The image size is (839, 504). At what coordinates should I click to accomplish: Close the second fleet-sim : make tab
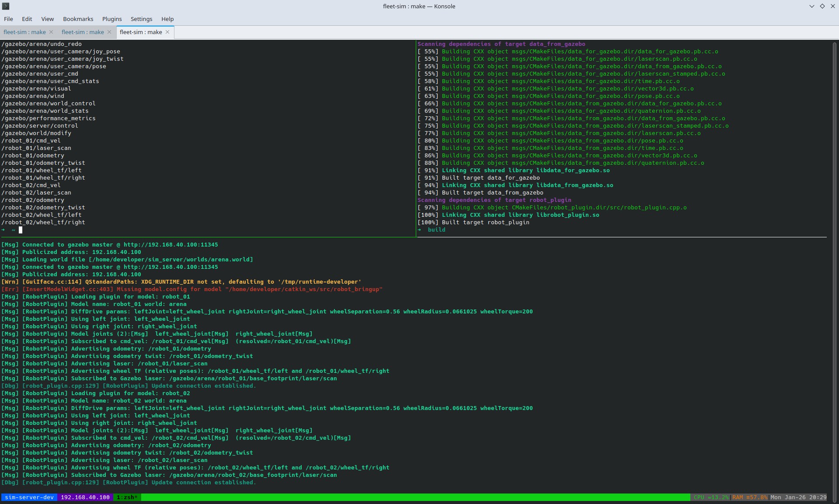pos(109,32)
